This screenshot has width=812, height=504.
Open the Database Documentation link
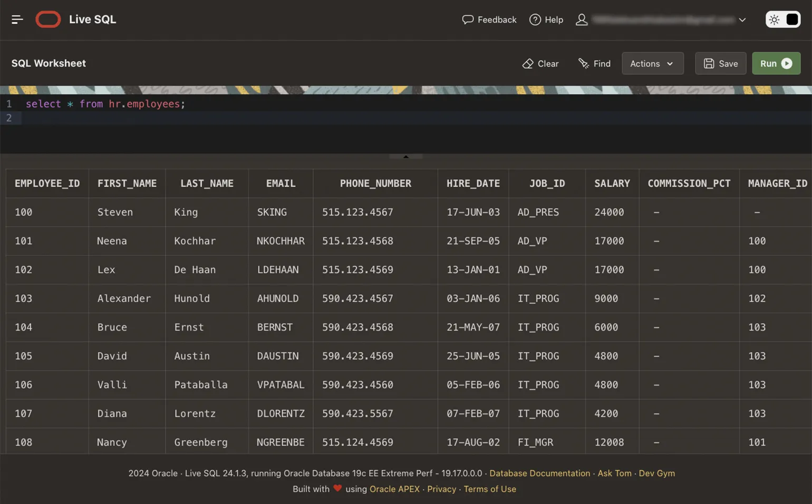[539, 473]
